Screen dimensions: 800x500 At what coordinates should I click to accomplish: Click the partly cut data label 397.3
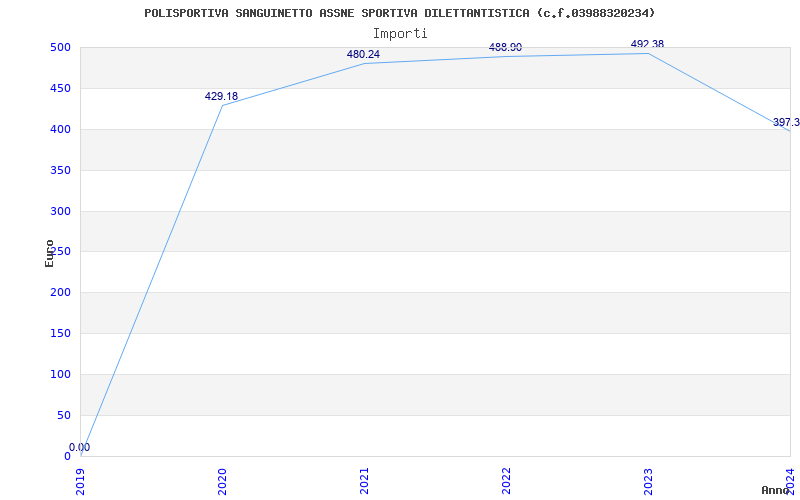(786, 122)
